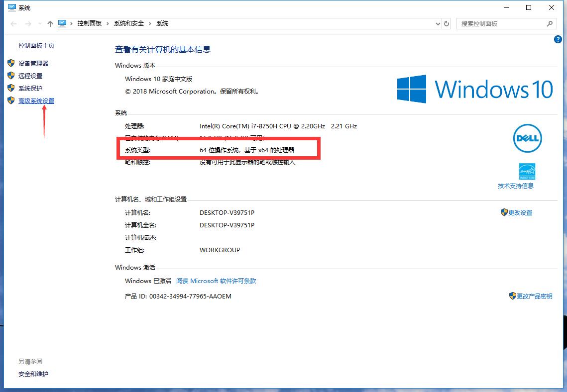Open 技术支持信息 support information link

coord(516,186)
